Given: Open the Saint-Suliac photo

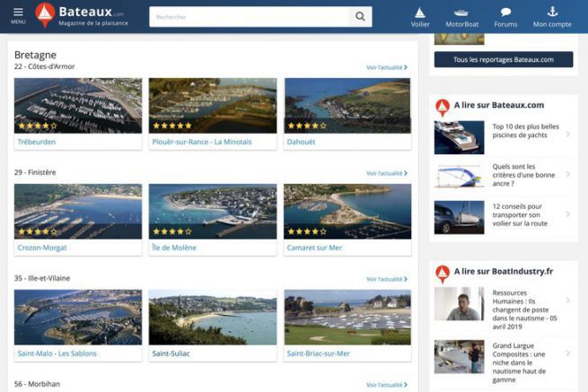Looking at the screenshot, I should pos(213,317).
